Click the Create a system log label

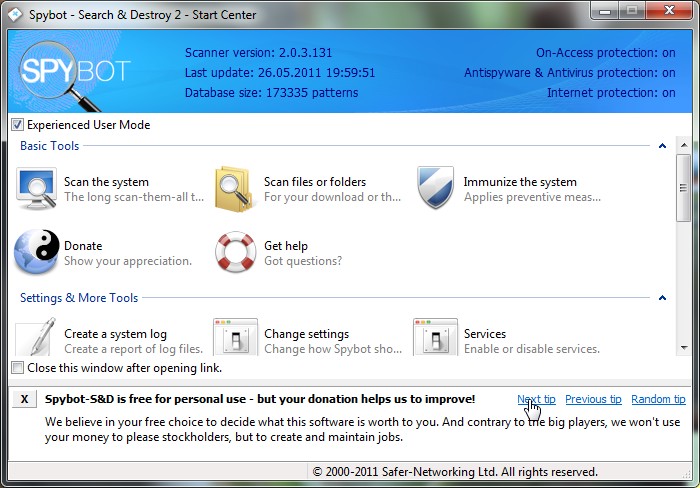(x=116, y=334)
